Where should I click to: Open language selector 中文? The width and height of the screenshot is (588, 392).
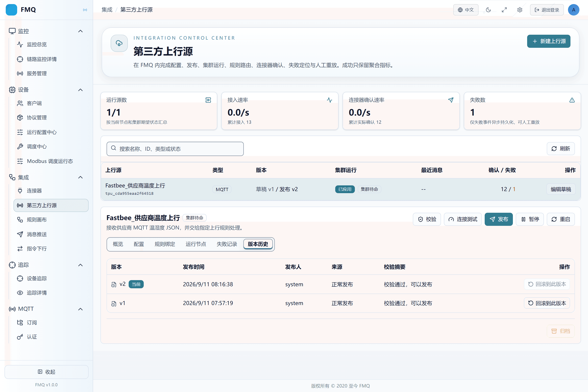(x=466, y=10)
